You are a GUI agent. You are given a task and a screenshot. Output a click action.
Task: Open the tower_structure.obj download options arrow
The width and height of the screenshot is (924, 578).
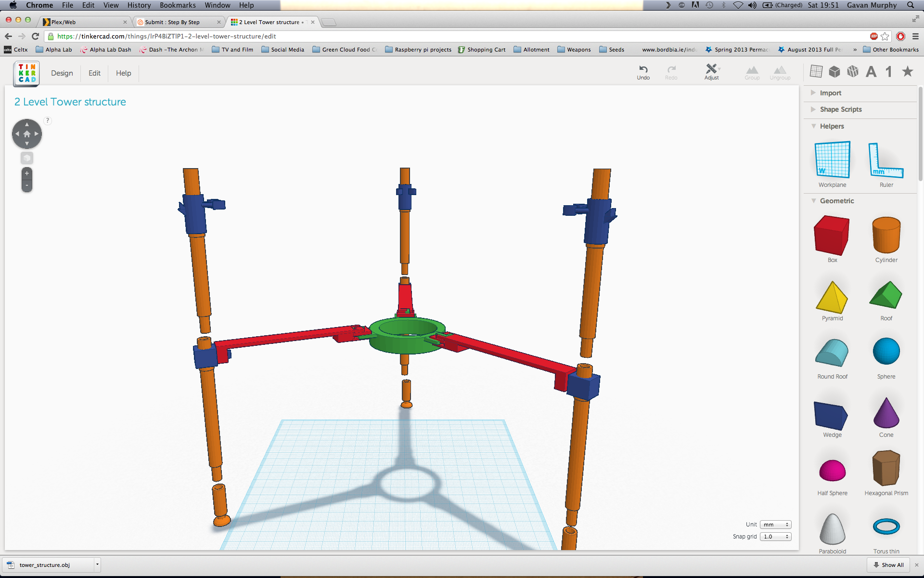coord(97,565)
